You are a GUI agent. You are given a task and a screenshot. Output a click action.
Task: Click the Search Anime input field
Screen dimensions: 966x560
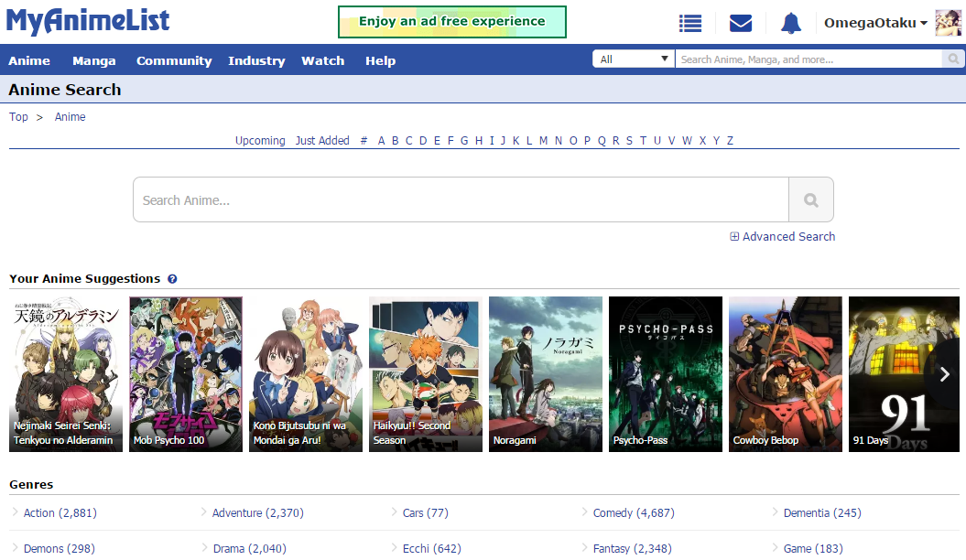coord(461,200)
